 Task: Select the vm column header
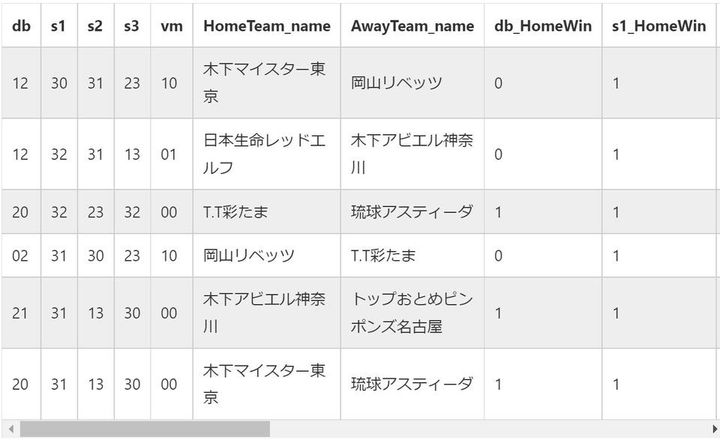[170, 27]
